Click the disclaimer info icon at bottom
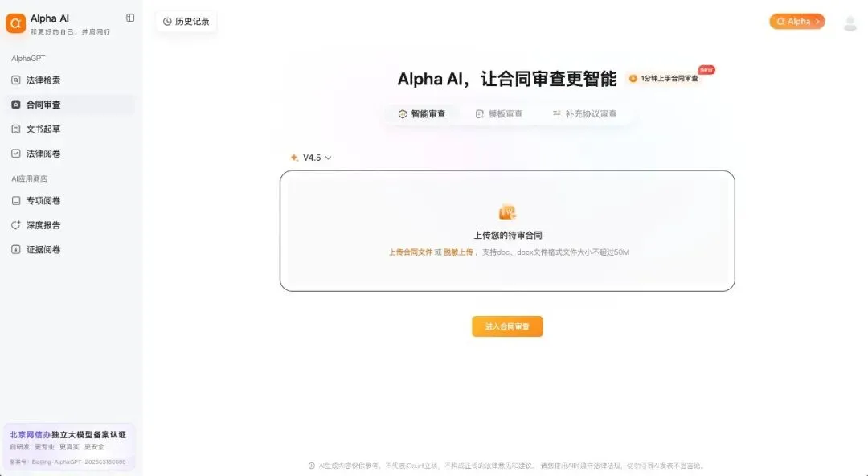 coord(312,466)
